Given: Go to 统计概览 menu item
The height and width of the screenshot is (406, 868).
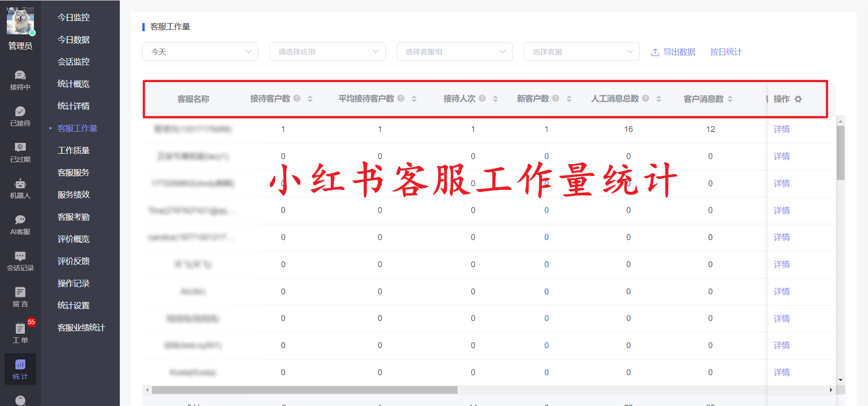Looking at the screenshot, I should [74, 84].
